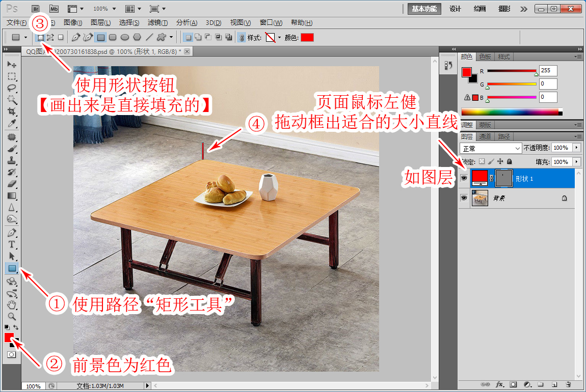Switch to the 路径 tab
586x392 pixels.
(503, 136)
